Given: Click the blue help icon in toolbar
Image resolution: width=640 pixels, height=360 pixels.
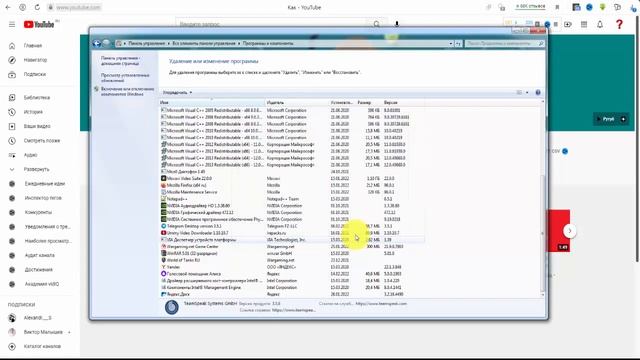Looking at the screenshot, I should coord(538,93).
